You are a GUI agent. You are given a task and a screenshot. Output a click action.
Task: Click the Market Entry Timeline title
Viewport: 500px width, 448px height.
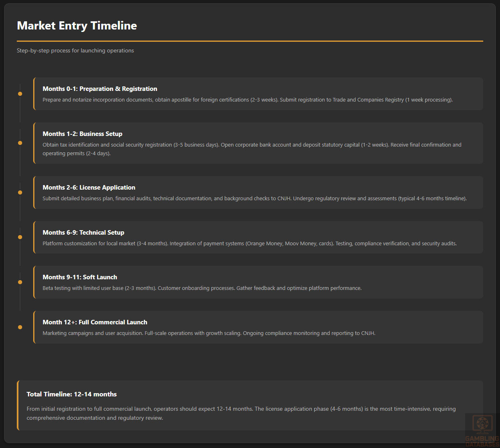pyautogui.click(x=77, y=25)
